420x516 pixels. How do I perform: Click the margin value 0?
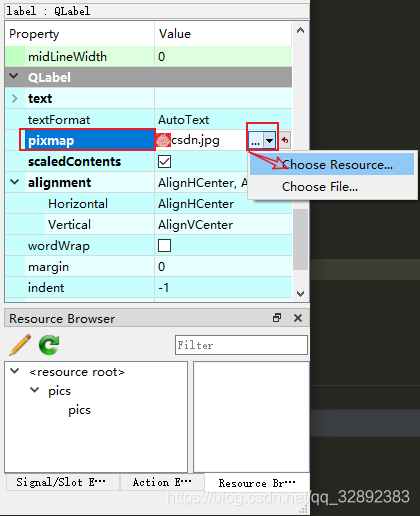(161, 267)
